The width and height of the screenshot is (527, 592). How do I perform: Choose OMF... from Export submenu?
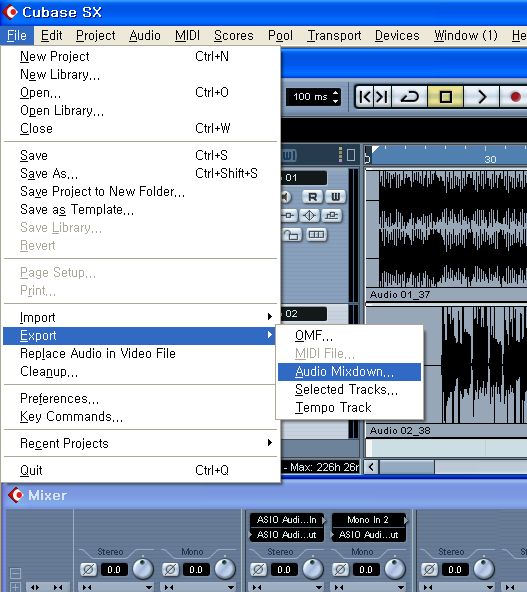[x=349, y=336]
